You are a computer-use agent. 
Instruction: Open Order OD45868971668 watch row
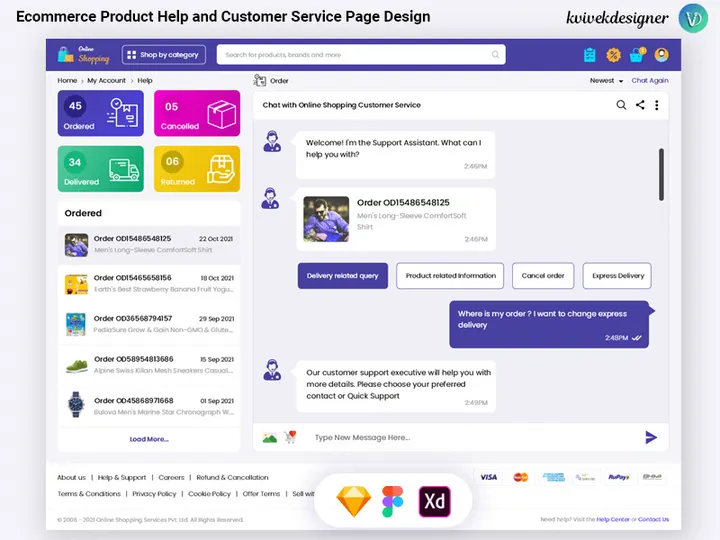(x=149, y=406)
